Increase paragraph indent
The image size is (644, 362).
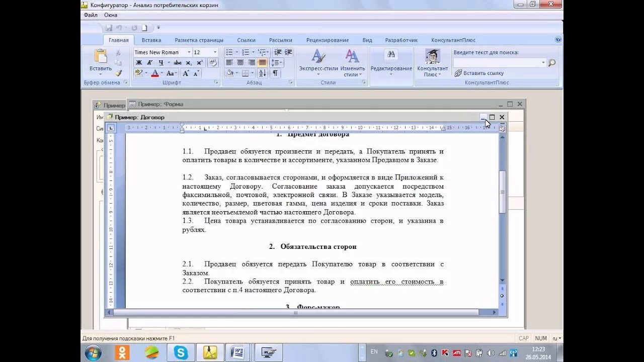pos(288,52)
